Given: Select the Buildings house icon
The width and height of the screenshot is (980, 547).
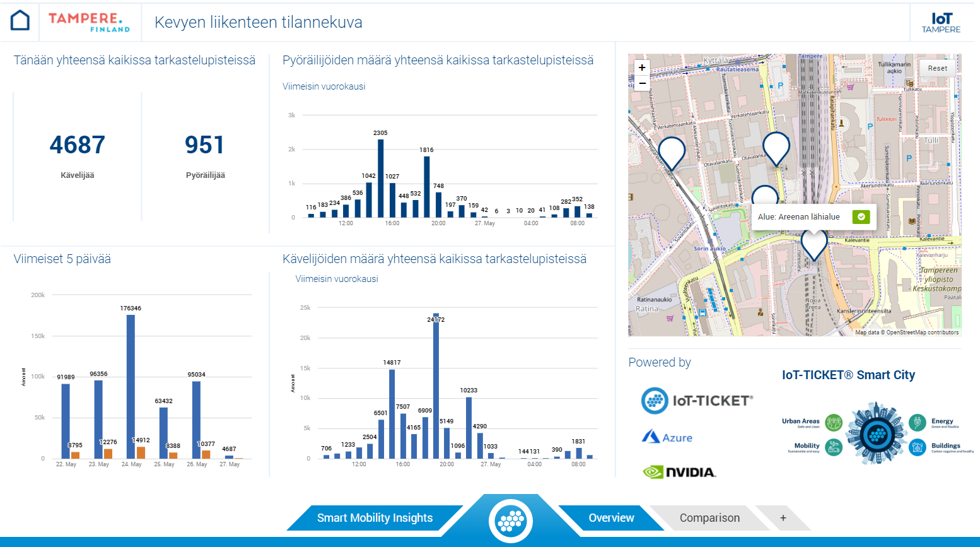Looking at the screenshot, I should [918, 447].
